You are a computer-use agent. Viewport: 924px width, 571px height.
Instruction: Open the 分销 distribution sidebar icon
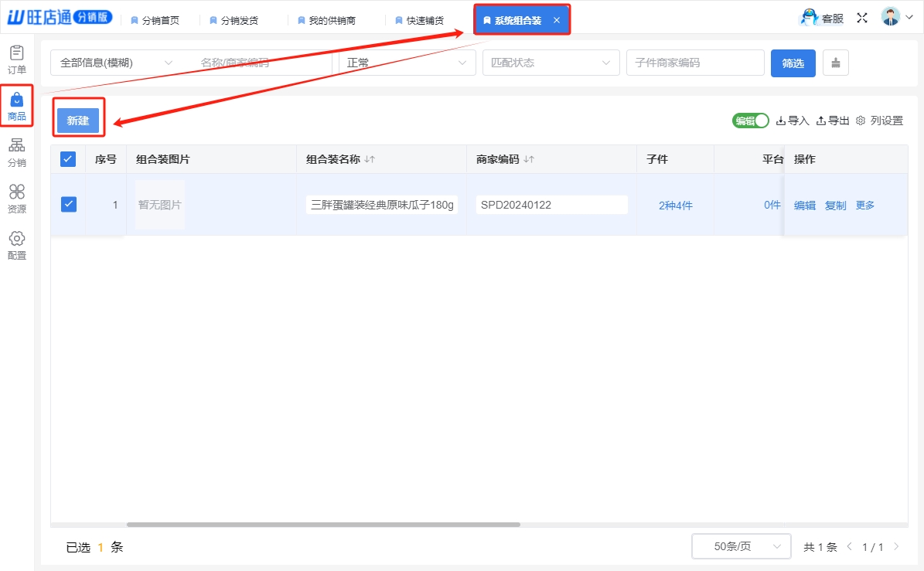17,152
